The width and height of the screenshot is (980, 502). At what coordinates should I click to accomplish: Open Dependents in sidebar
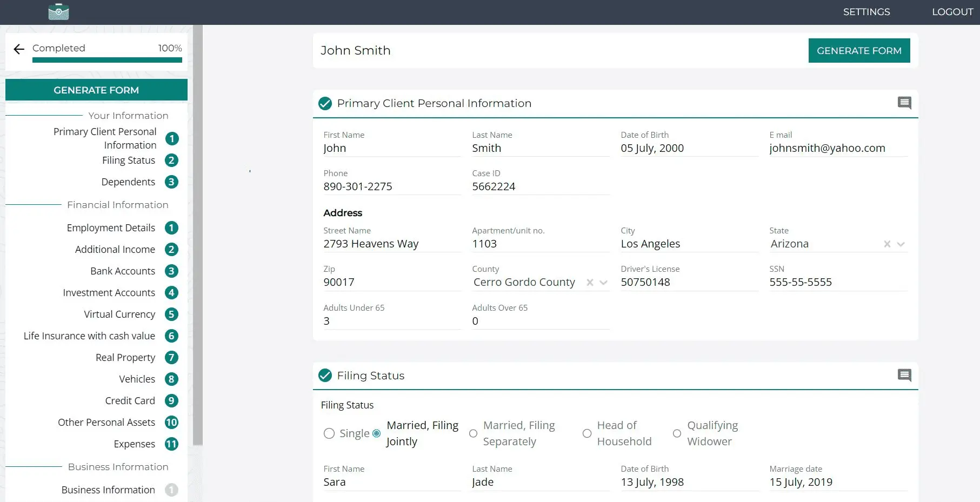(x=128, y=182)
